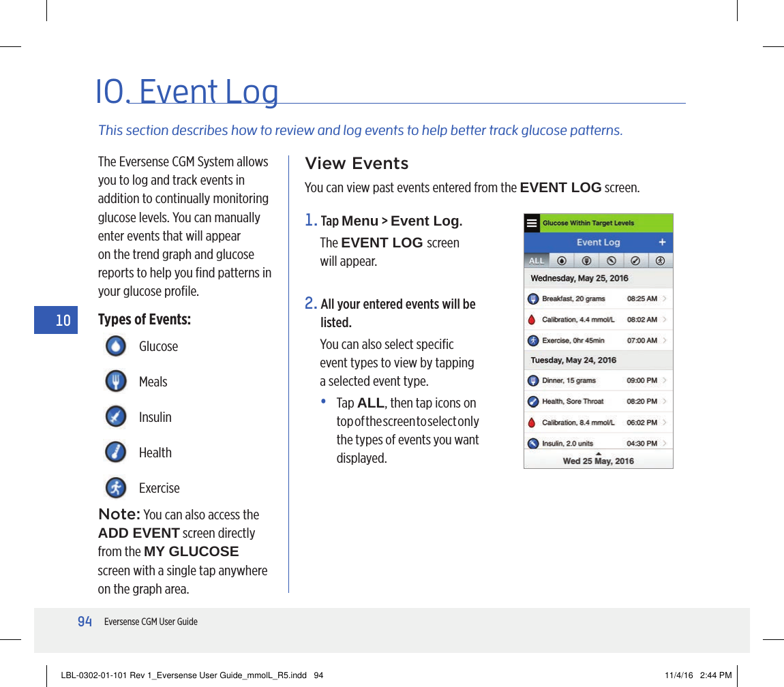Screen dimensions: 784x687
Task: Select the fork icon on the Breakfast row
Action: point(534,298)
